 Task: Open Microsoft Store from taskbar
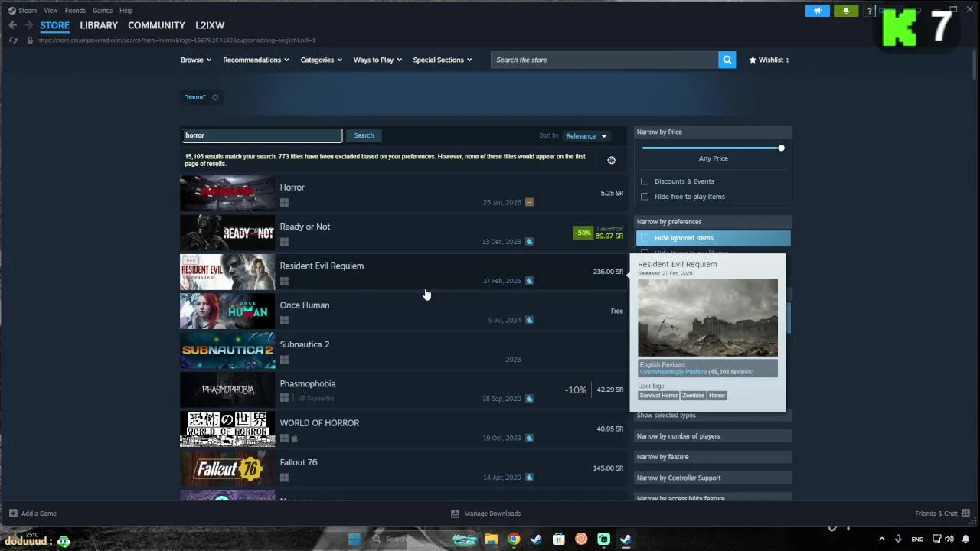[x=559, y=539]
